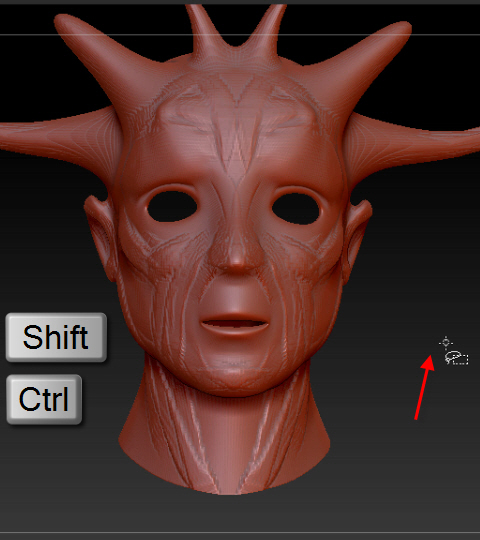Click the Ctrl key overlay button
The height and width of the screenshot is (540, 480).
44,399
